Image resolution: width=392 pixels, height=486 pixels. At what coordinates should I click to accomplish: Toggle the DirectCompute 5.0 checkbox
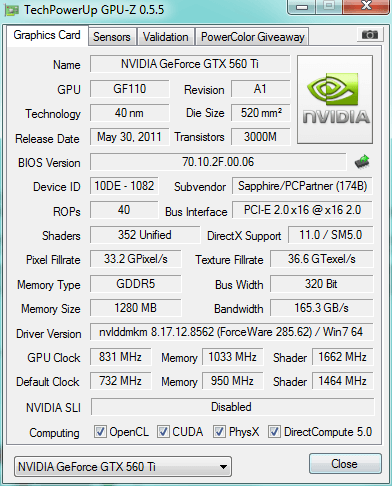(274, 432)
